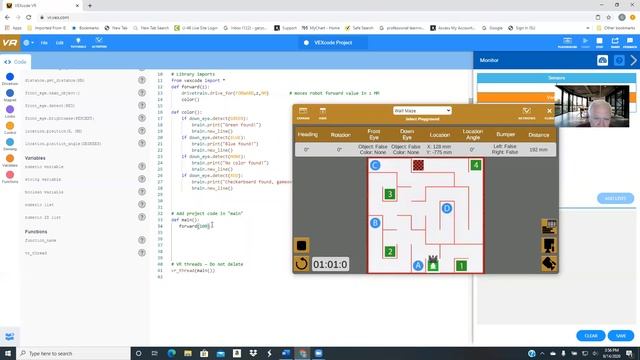This screenshot has width=640, height=360.
Task: Click the Stop icon in the toolbar
Action: click(599, 42)
